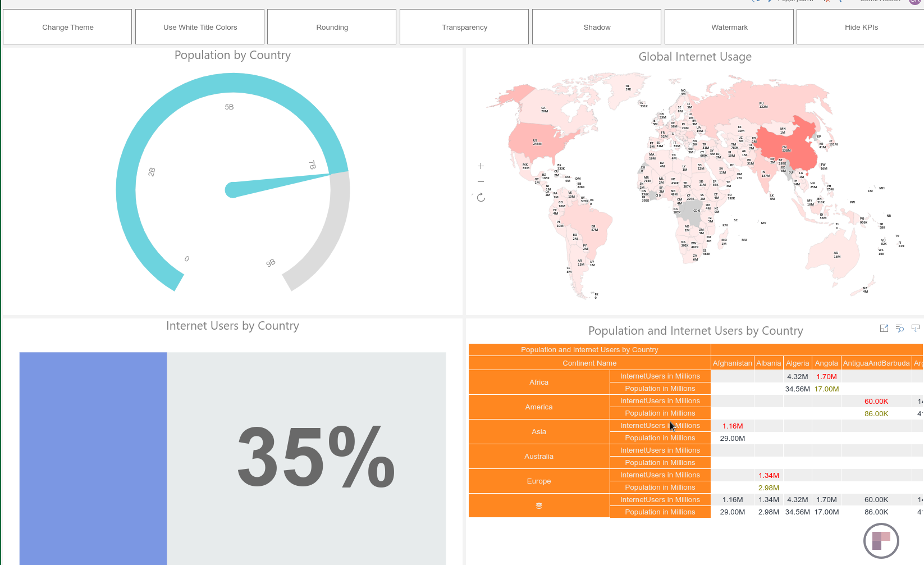Zoom out on the world map

481,182
